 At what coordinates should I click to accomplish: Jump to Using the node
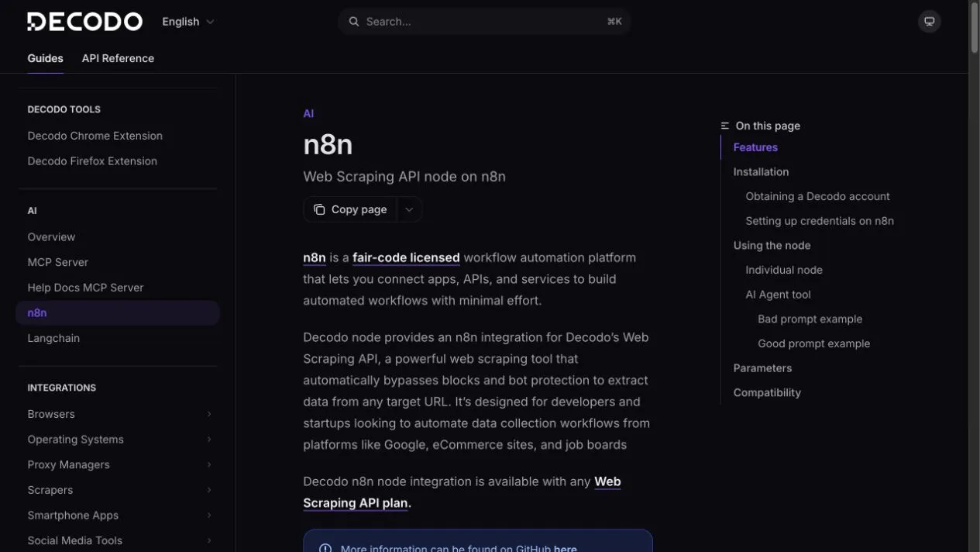tap(772, 246)
